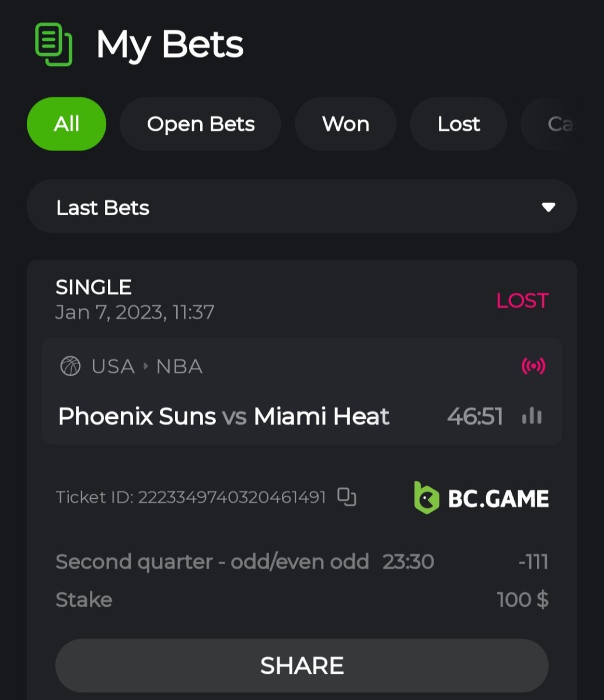
Task: Open match statistics bar chart icon
Action: pyautogui.click(x=532, y=416)
